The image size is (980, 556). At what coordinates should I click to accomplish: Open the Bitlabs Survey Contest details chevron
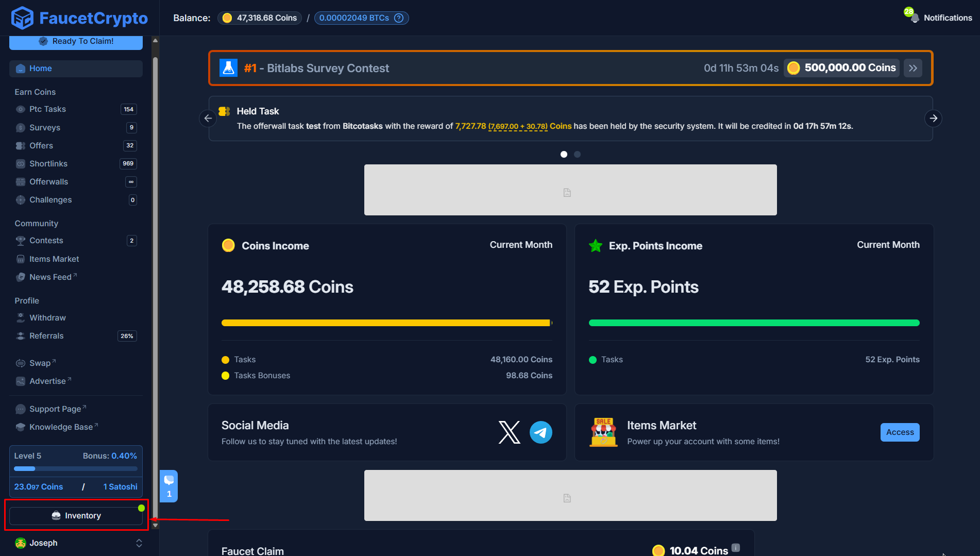coord(913,68)
